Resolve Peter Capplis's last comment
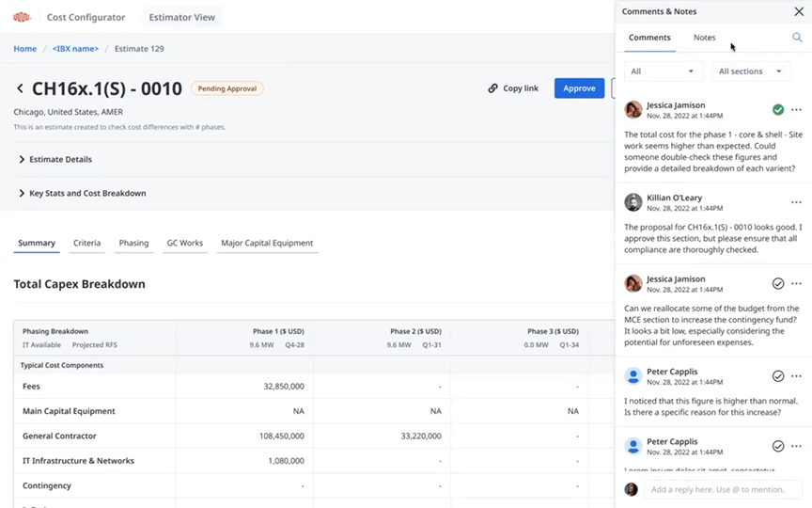Screen dimensions: 812x508 pos(778,446)
